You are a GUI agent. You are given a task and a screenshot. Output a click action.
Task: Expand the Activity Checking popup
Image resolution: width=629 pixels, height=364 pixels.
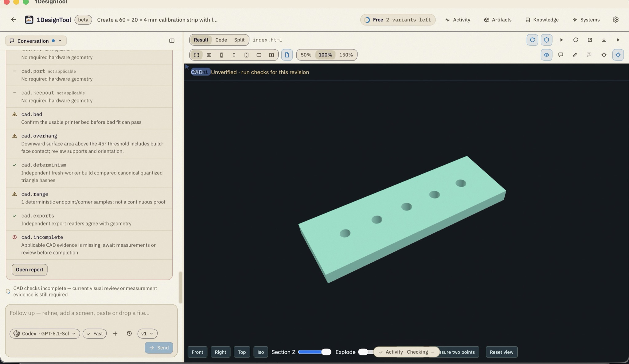coord(407,352)
